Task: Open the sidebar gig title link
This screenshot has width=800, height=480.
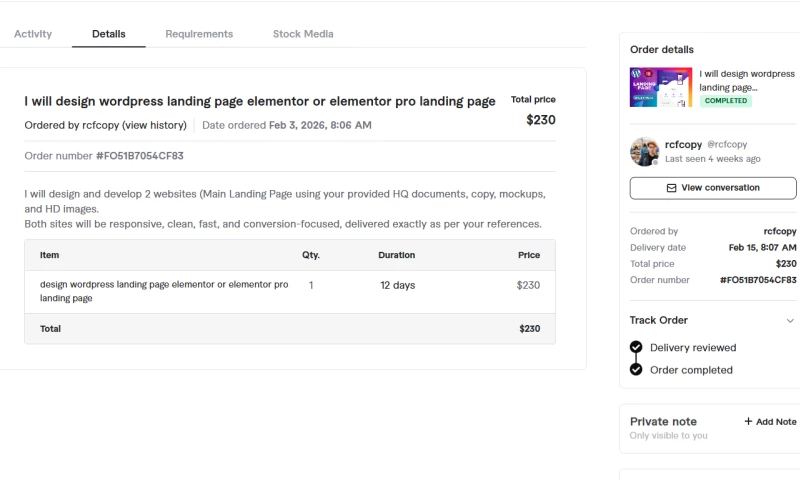Action: tap(747, 80)
